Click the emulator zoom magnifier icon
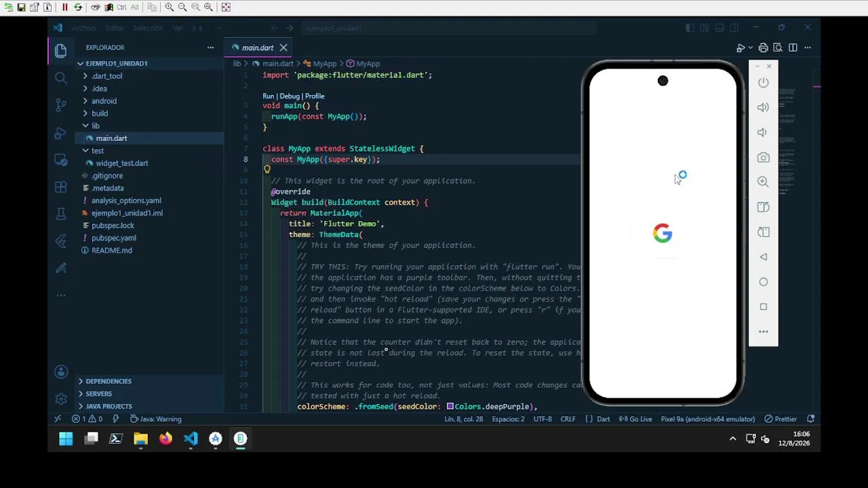Screen dimensions: 868x488 pyautogui.click(x=764, y=182)
